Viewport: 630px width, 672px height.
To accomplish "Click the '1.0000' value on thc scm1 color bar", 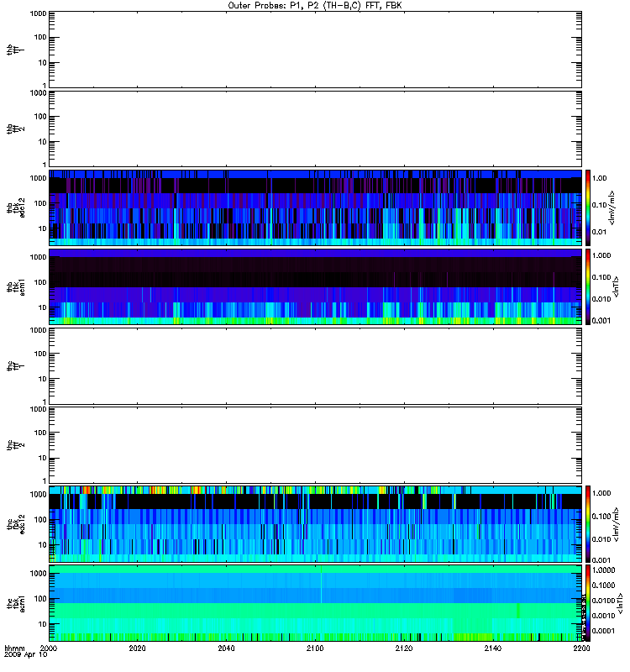I will 603,570.
